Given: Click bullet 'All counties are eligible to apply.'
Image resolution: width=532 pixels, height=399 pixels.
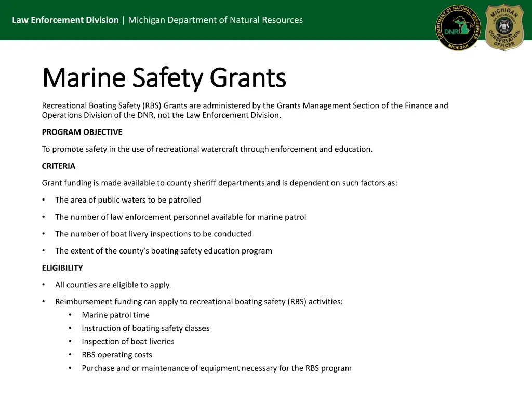Looking at the screenshot, I should (x=113, y=285).
